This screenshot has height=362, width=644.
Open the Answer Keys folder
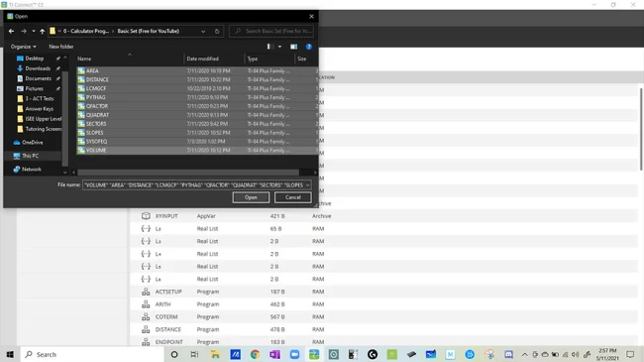coord(39,109)
